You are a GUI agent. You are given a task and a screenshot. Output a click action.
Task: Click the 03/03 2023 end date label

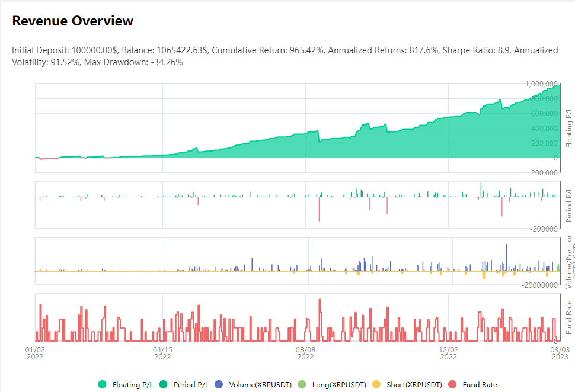coord(560,353)
